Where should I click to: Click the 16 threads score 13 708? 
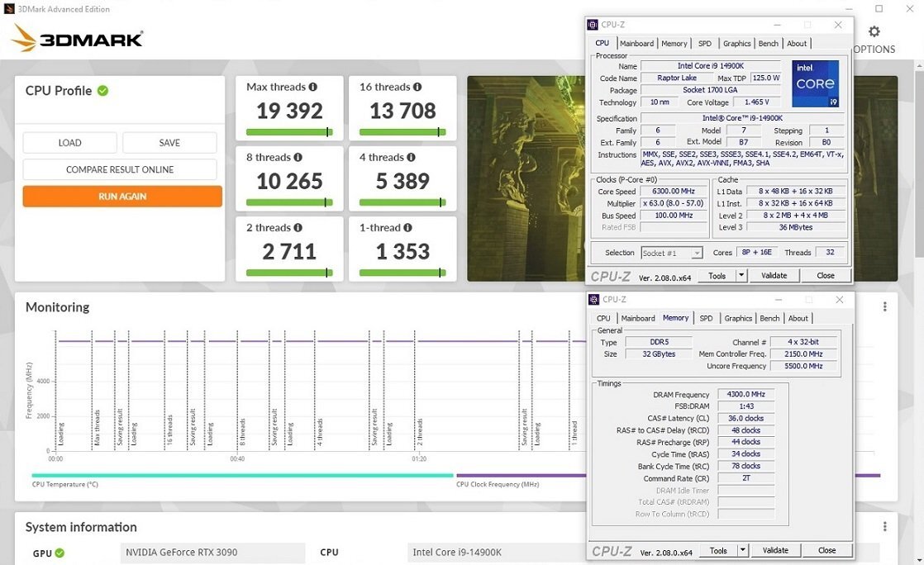(x=402, y=111)
